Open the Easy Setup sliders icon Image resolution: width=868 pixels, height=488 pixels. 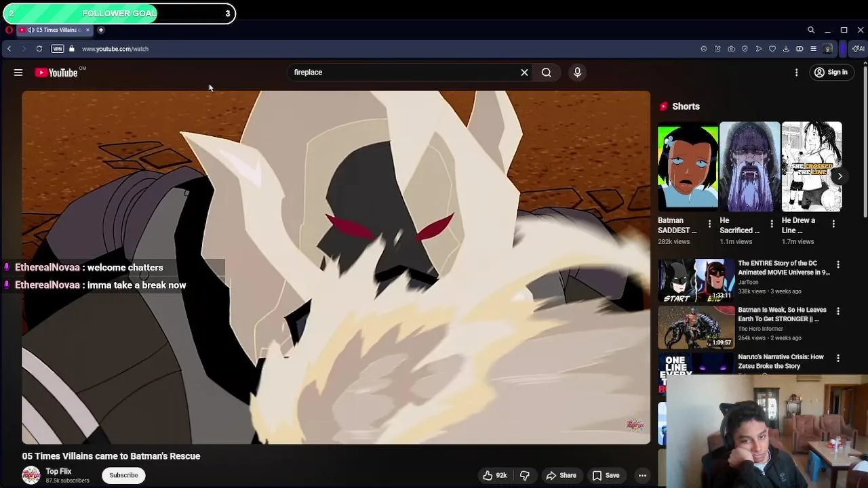point(813,49)
